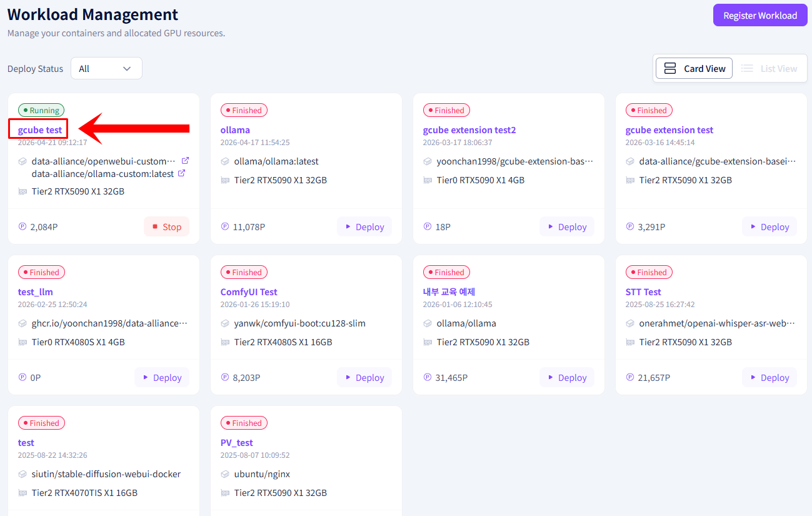Click Running status badge on gcube test

(41, 110)
